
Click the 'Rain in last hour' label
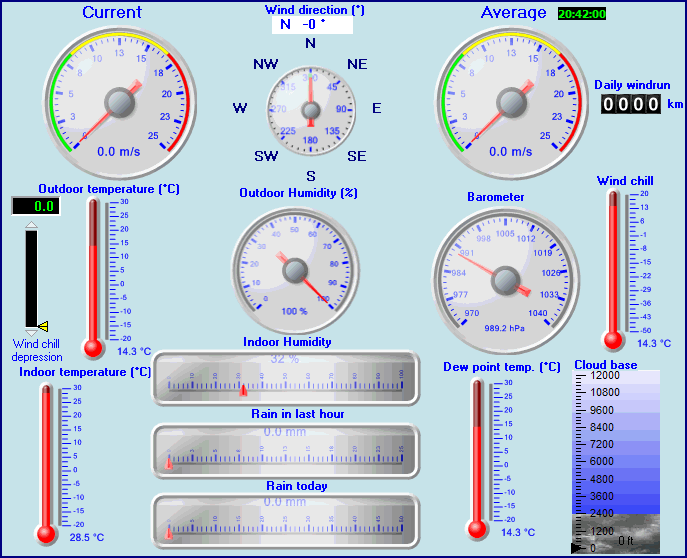click(297, 413)
